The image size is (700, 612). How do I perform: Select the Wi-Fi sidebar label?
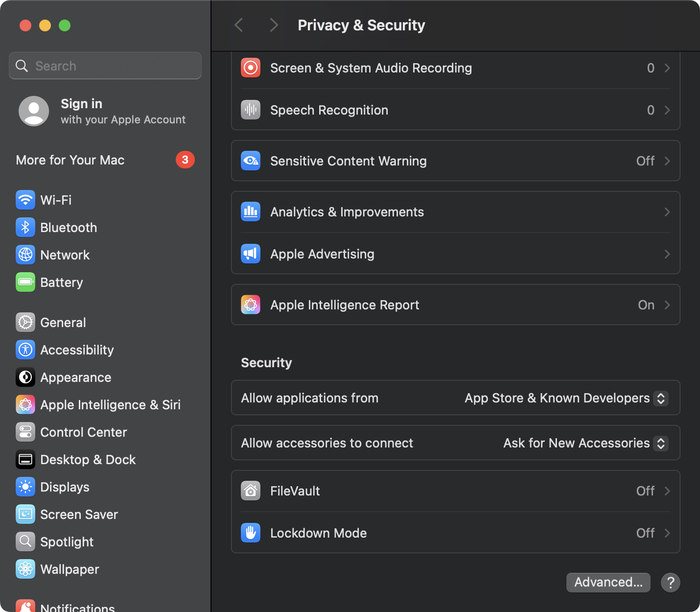tap(56, 200)
